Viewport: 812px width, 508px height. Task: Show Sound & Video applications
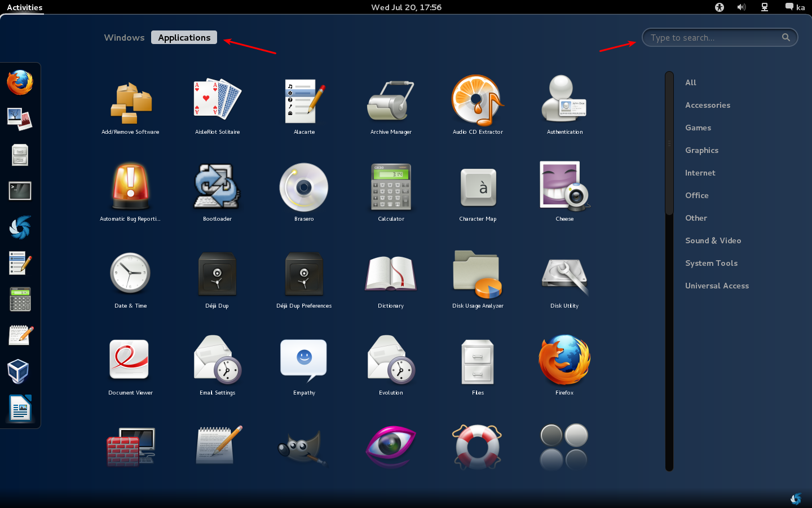[713, 240]
